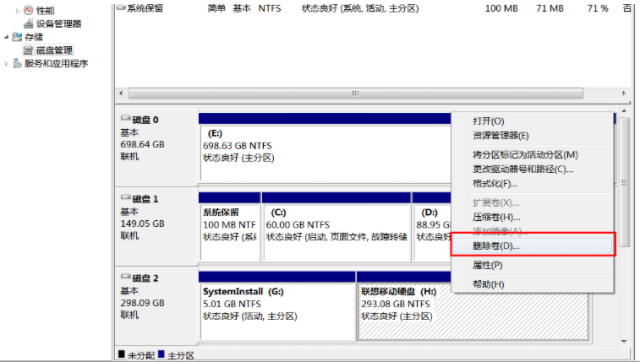Collapse the 存储 tree node
641x362 pixels.
point(6,37)
